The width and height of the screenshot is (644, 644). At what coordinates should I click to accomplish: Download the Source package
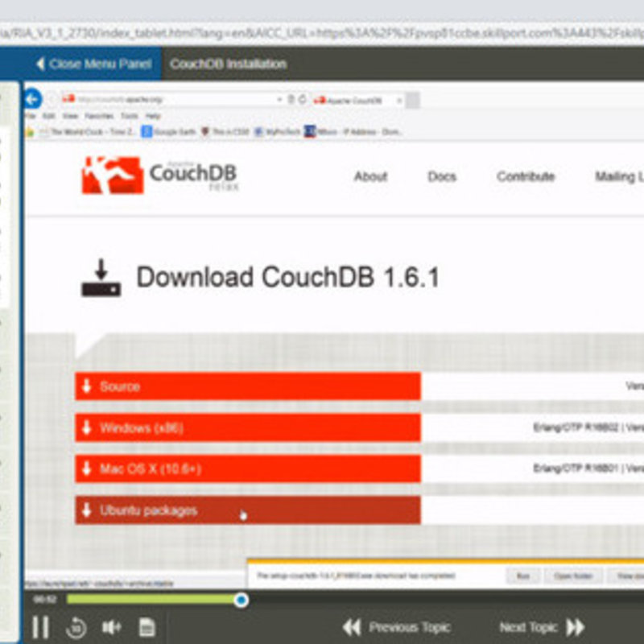pos(248,386)
